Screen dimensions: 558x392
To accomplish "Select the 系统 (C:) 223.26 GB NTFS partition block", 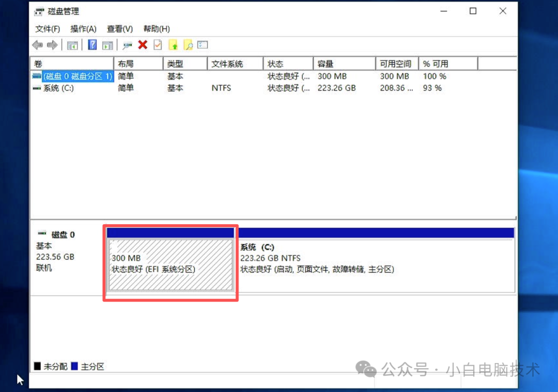I will tap(376, 260).
